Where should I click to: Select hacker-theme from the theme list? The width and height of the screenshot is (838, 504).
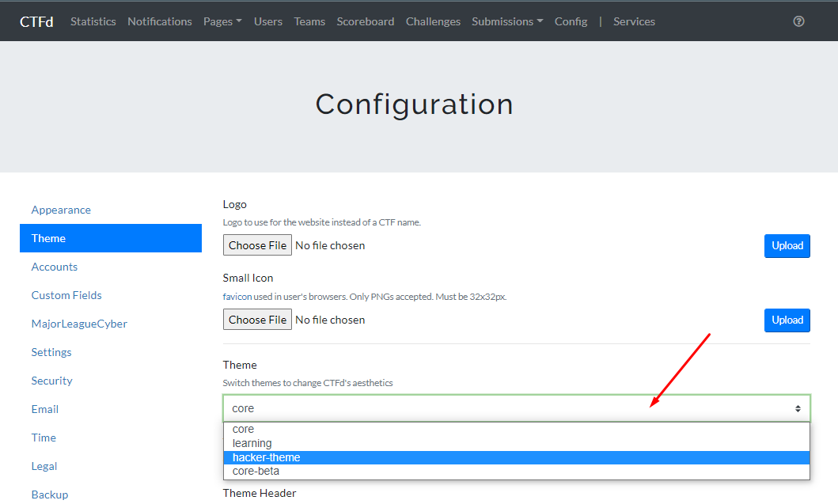pos(267,457)
